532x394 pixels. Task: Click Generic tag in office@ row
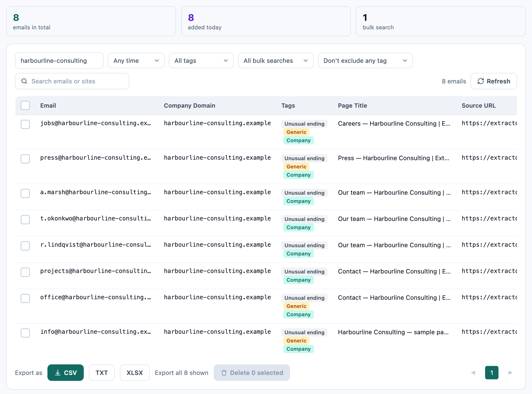pos(296,306)
